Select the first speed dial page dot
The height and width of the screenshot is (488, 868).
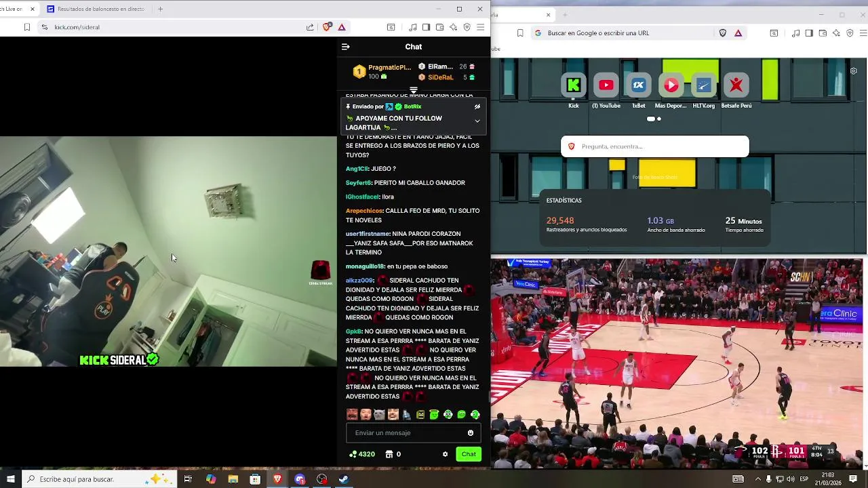(x=651, y=119)
